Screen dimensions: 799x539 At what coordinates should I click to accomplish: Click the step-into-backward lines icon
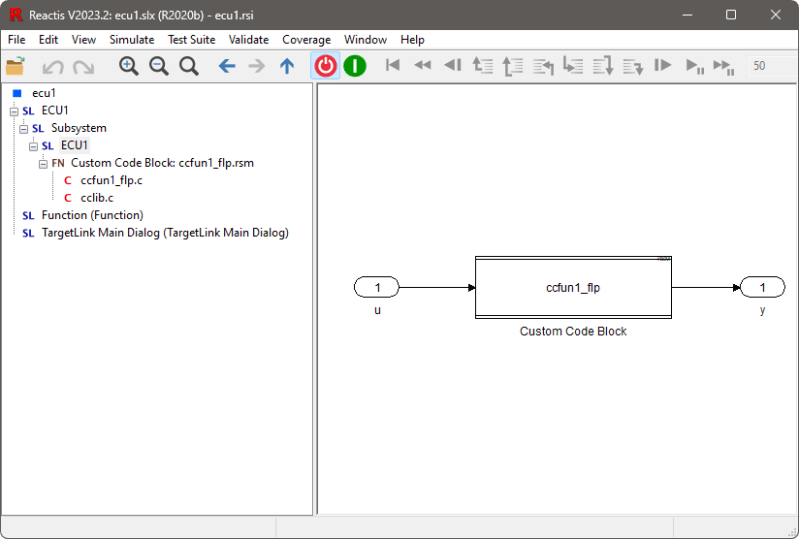click(543, 66)
